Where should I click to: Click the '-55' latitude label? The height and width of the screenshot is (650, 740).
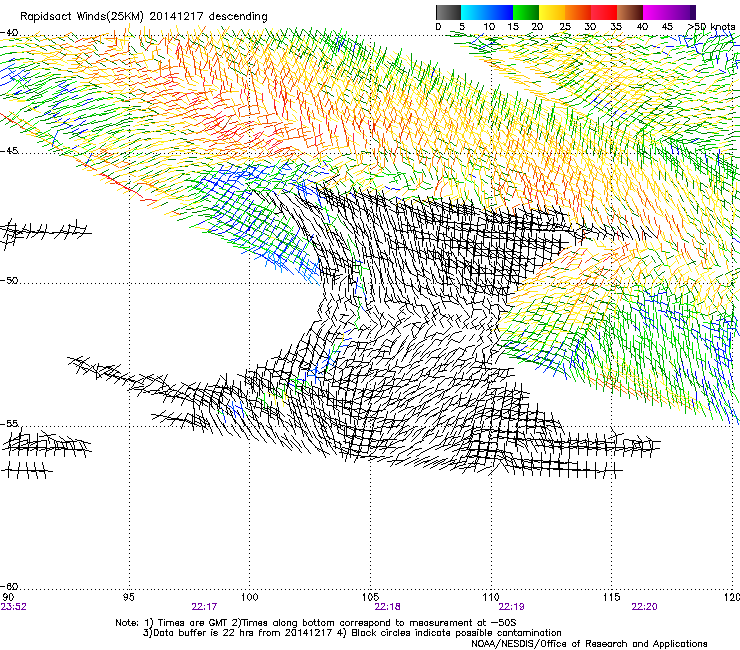pos(9,424)
